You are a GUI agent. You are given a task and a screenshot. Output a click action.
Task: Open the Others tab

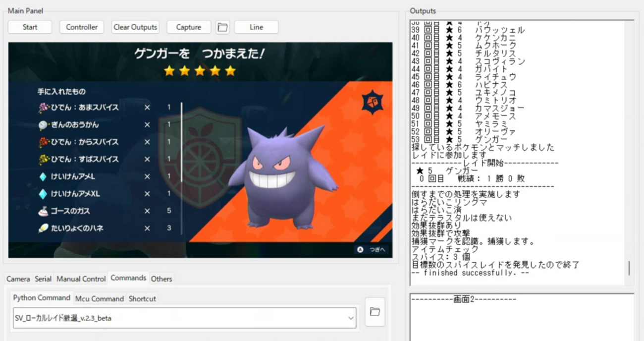click(161, 279)
